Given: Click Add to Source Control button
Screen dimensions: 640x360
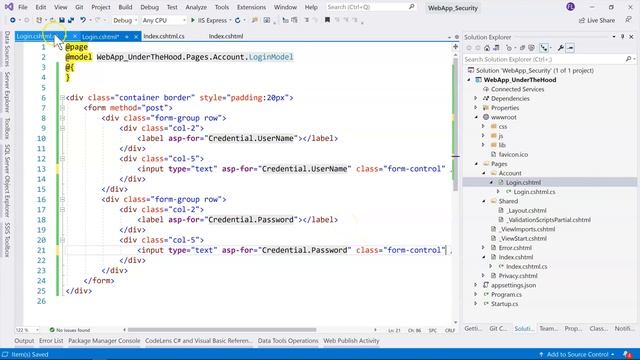Looking at the screenshot, I should coord(577,354).
